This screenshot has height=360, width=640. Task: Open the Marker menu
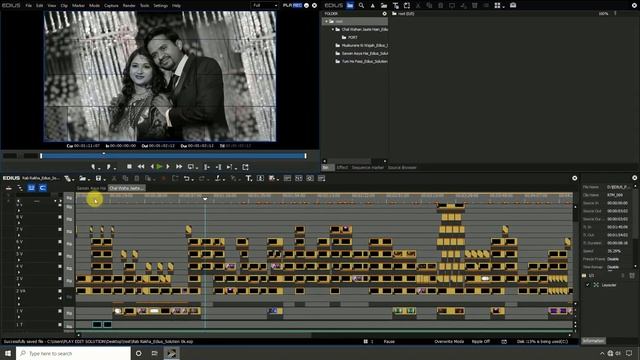(x=78, y=6)
